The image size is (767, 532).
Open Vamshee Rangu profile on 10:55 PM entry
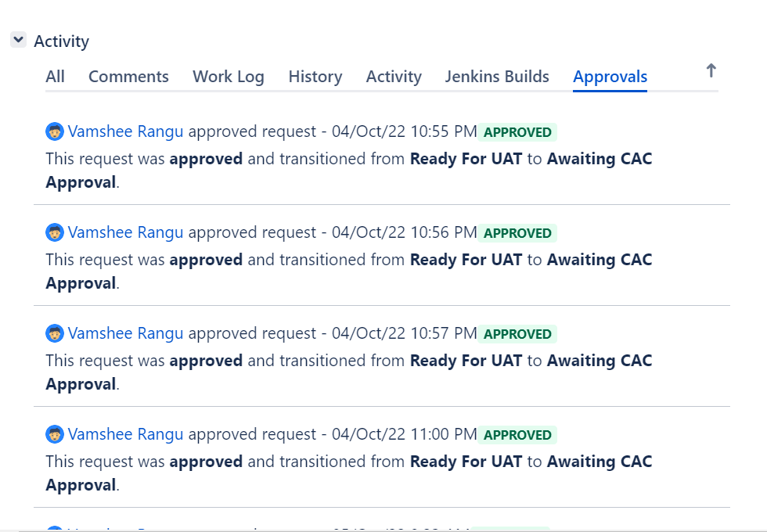[x=126, y=131]
